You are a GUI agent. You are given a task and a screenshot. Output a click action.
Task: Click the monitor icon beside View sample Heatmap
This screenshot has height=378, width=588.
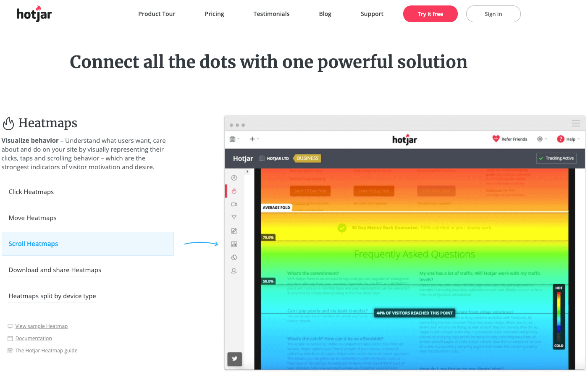click(10, 326)
